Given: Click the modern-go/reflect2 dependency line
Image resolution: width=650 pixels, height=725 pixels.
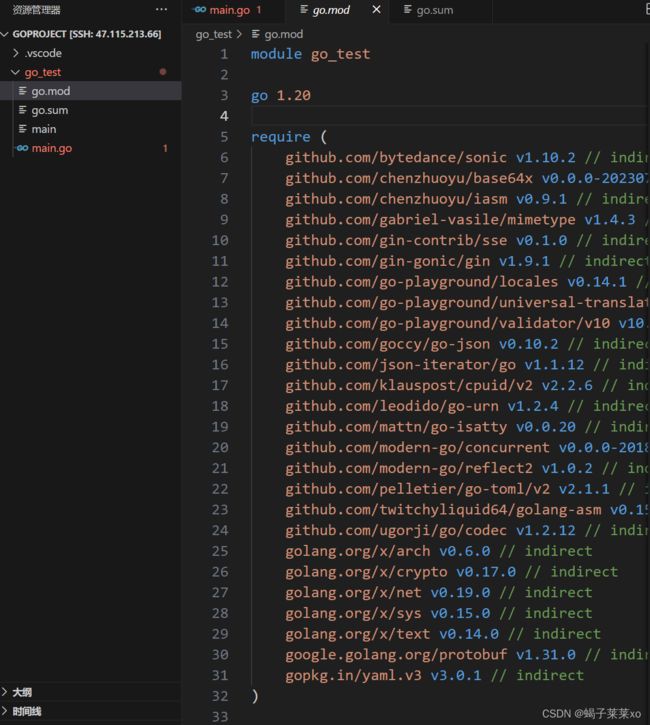Looking at the screenshot, I should [467, 468].
